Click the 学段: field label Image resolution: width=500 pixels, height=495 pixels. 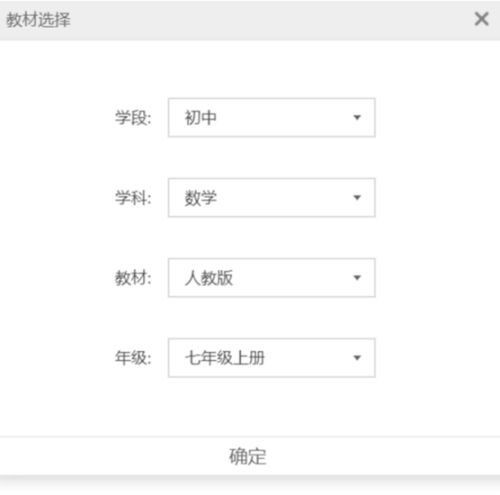pyautogui.click(x=133, y=118)
